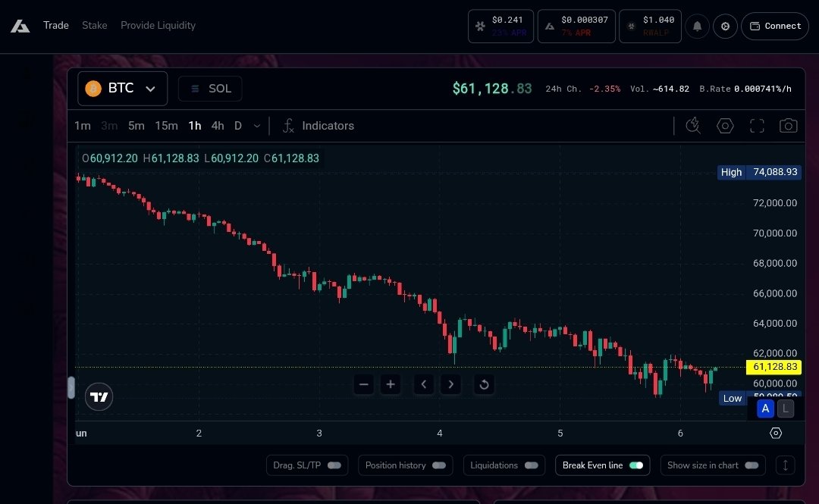
Task: Reset the chart view
Action: coord(484,384)
